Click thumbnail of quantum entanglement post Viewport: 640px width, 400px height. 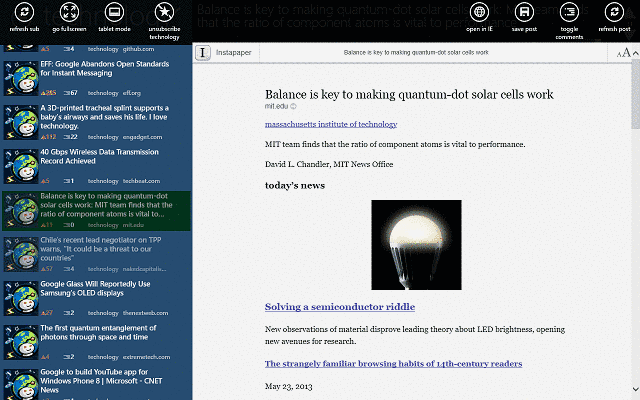[21, 343]
